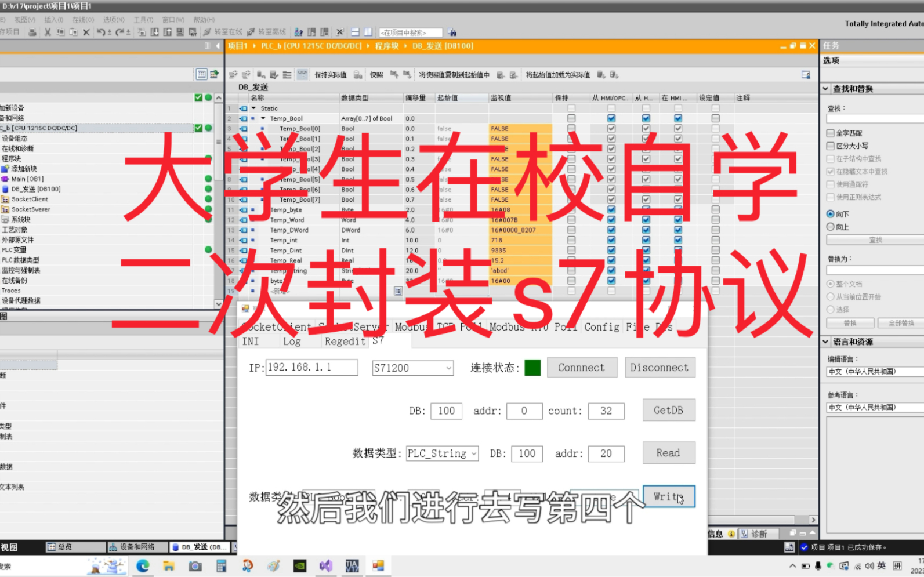Click the Print icon in the TIA toolbar
This screenshot has height=577, width=924.
(x=32, y=32)
